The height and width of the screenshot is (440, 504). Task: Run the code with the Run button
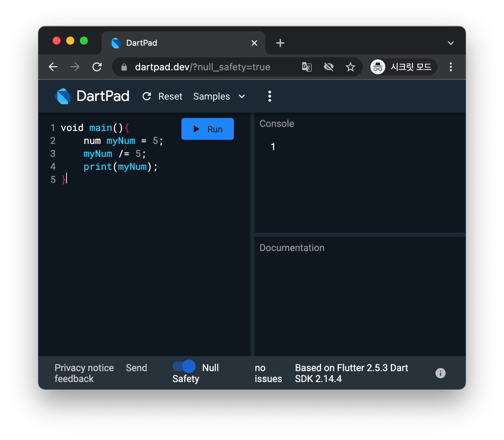(208, 129)
